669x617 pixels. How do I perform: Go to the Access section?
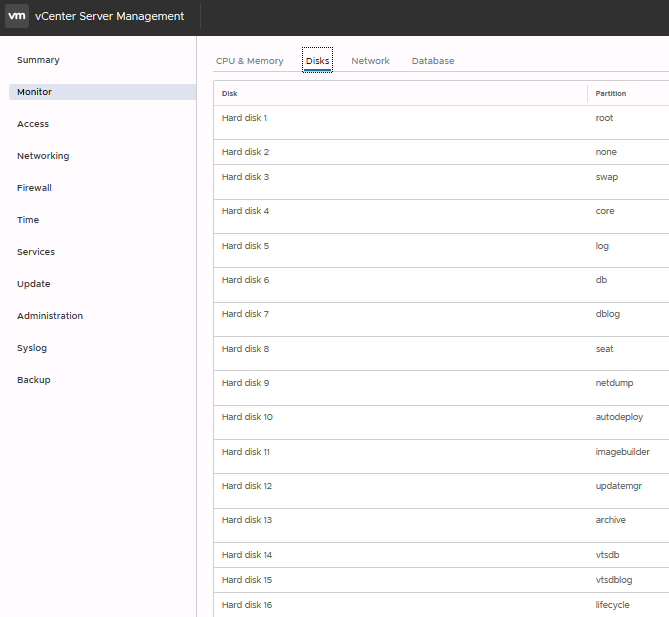pos(33,124)
